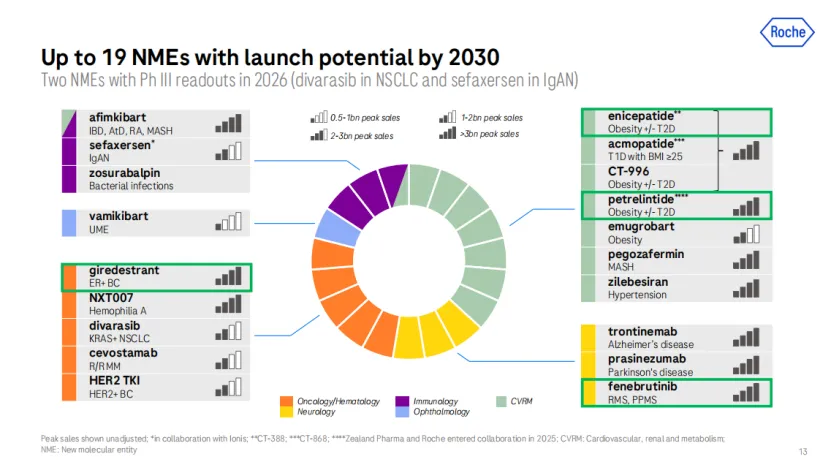The width and height of the screenshot is (831, 462).
Task: Pick the orange Oncology/Hematology legend swatch
Action: point(288,401)
